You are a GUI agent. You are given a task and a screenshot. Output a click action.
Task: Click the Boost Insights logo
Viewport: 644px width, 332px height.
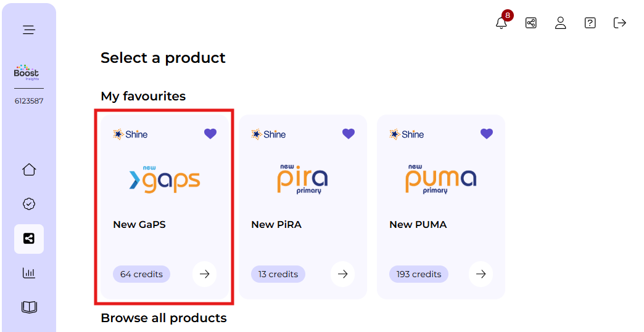tap(27, 73)
